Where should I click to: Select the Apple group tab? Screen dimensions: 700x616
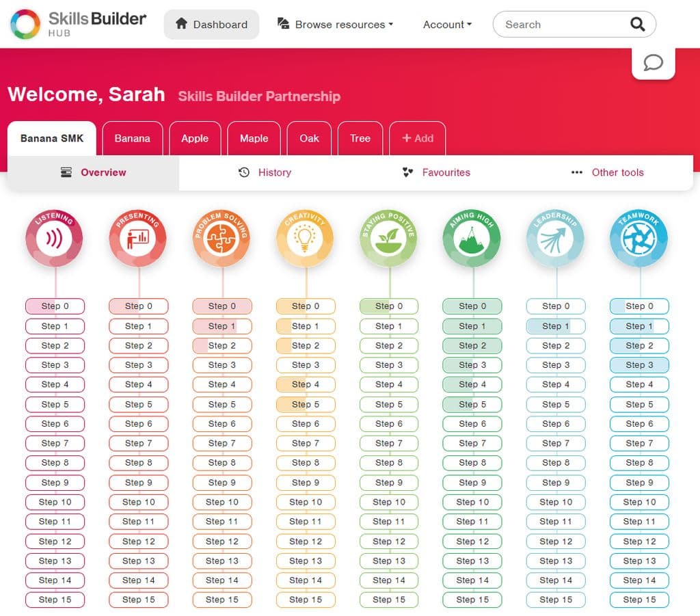point(195,138)
